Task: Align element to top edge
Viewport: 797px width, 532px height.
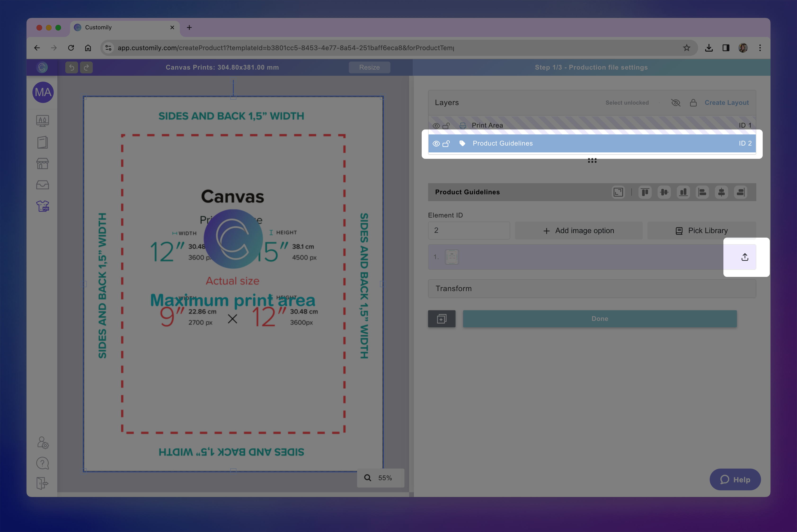Action: [645, 192]
